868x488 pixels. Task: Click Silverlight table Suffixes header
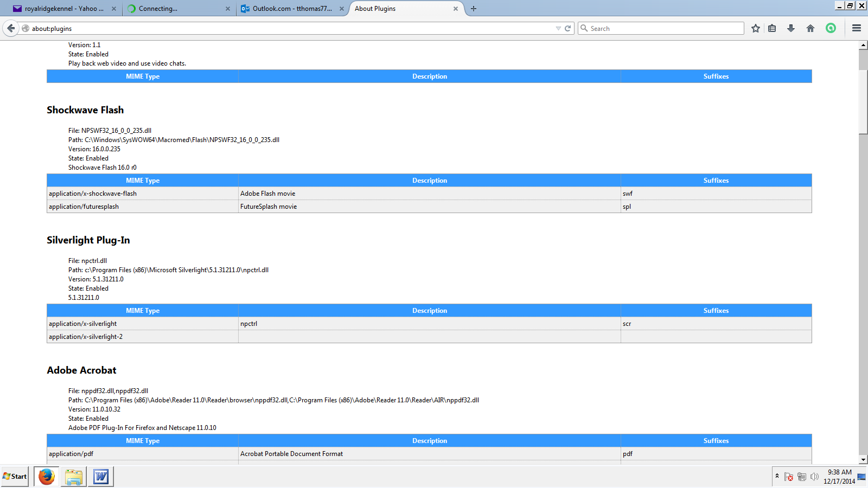[716, 311]
